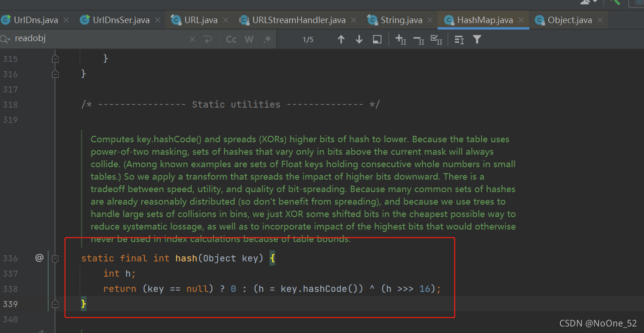Close the String.java tab
Image resolution: width=644 pixels, height=333 pixels.
tap(430, 20)
